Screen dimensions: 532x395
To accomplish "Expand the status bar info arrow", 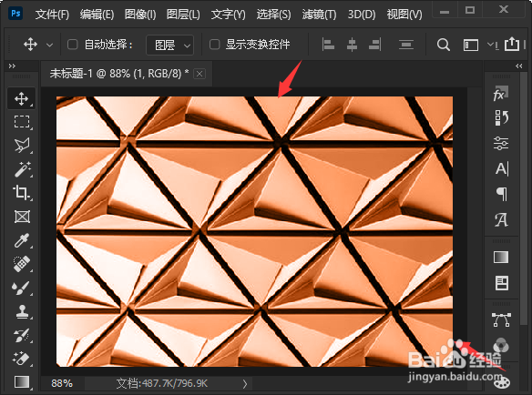I will tap(245, 384).
